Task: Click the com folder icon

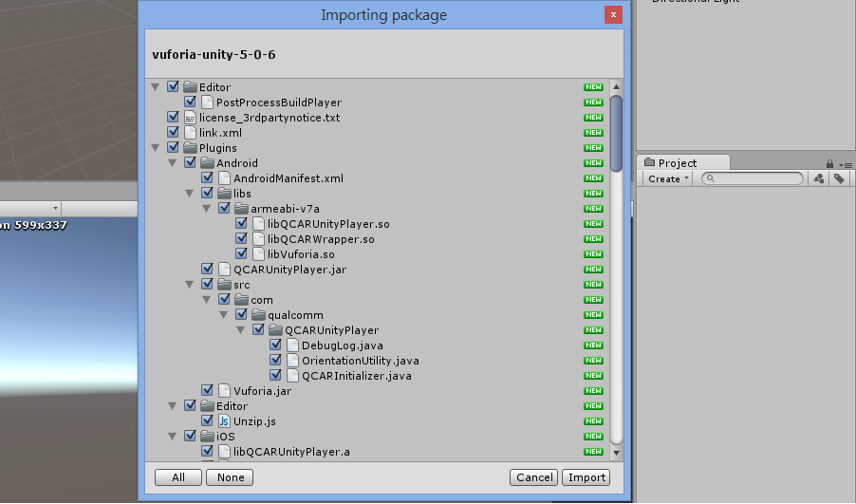Action: (241, 300)
